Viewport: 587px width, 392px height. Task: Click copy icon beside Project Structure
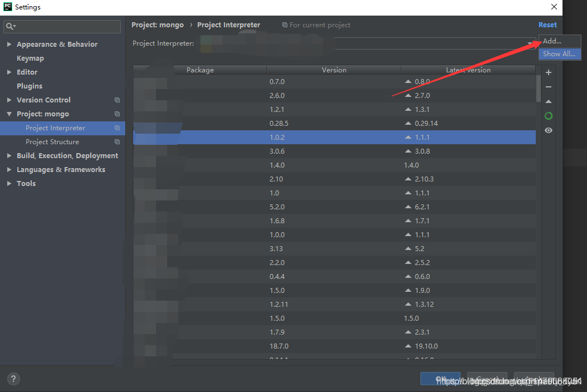tap(117, 142)
